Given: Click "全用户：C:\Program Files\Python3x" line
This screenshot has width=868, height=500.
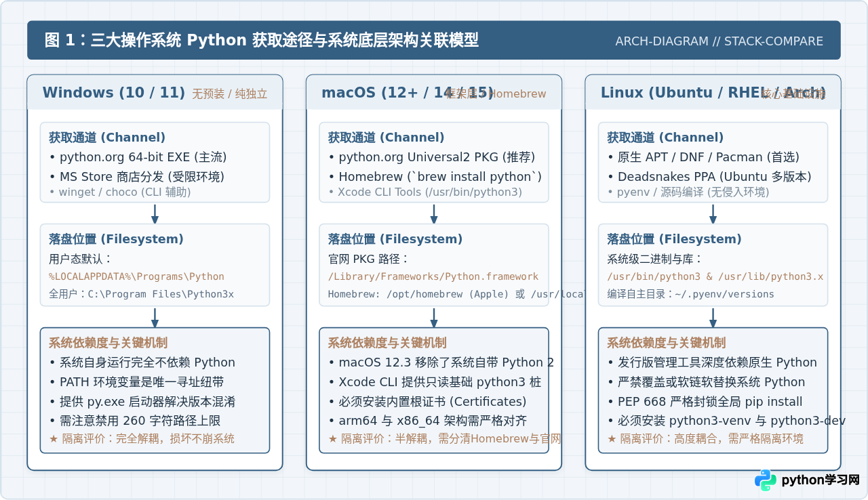Looking at the screenshot, I should click(x=141, y=294).
